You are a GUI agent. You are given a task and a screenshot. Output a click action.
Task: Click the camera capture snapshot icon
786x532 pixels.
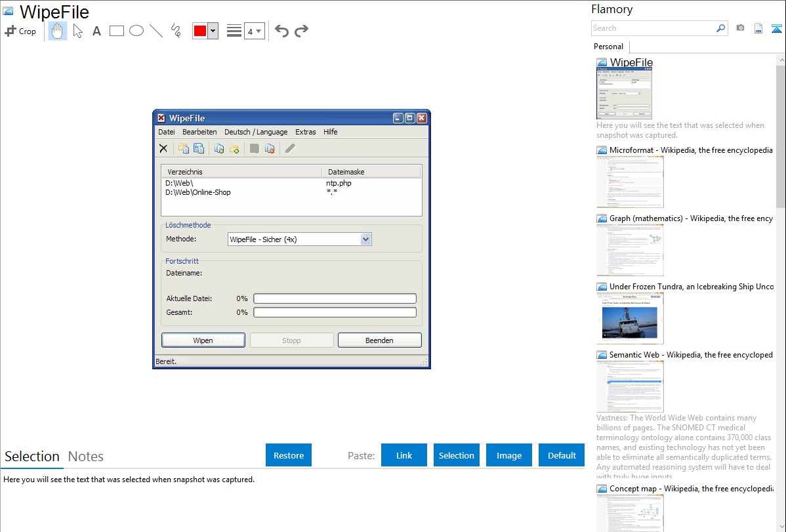[x=740, y=28]
